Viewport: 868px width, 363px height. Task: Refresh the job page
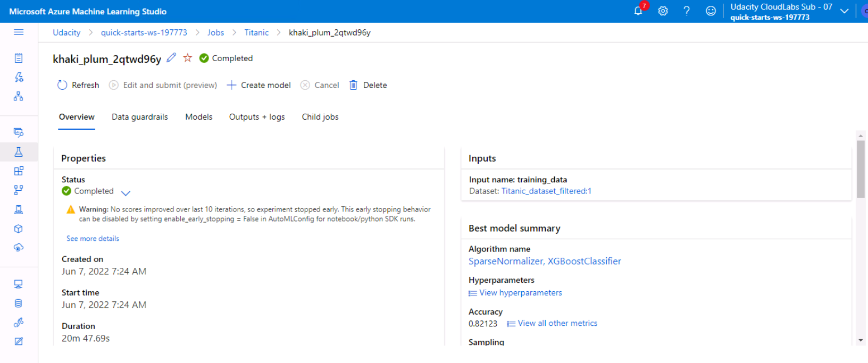tap(78, 85)
